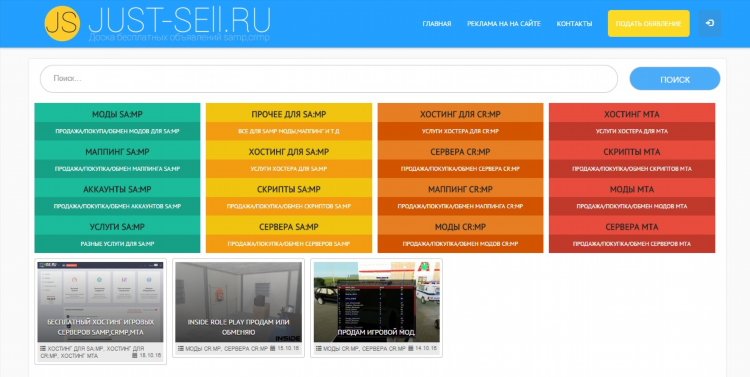Click the yellow JS logo icon

coord(62,23)
